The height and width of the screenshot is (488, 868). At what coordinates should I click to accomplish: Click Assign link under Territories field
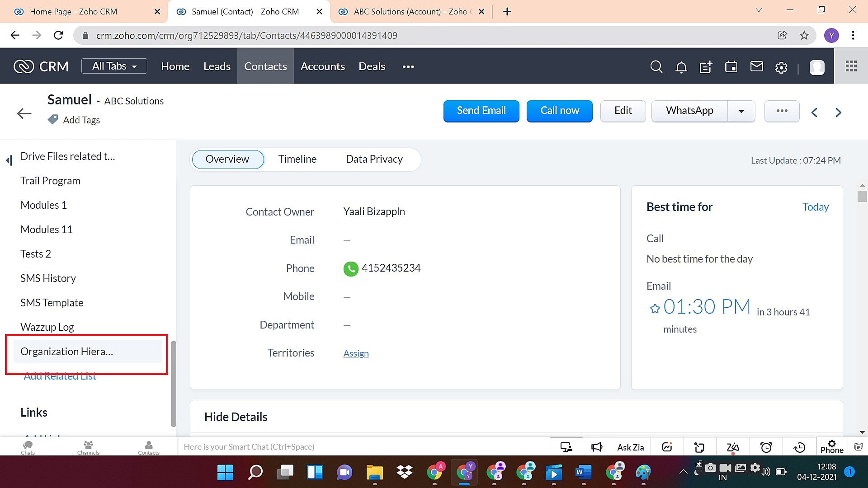click(356, 353)
